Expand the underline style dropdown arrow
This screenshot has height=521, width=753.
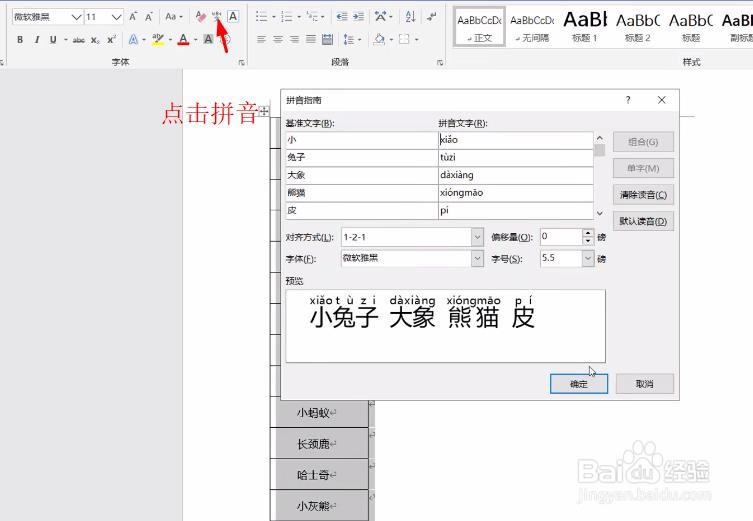[65, 40]
